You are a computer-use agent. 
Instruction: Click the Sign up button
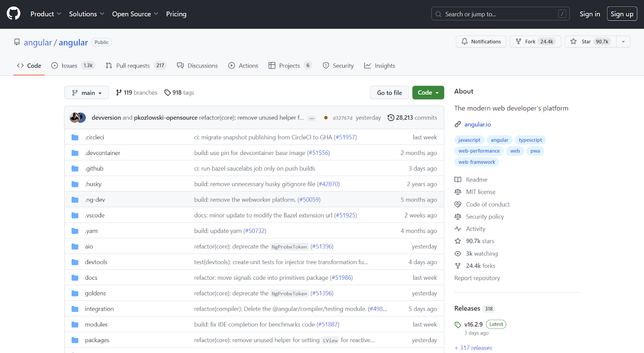pyautogui.click(x=622, y=14)
